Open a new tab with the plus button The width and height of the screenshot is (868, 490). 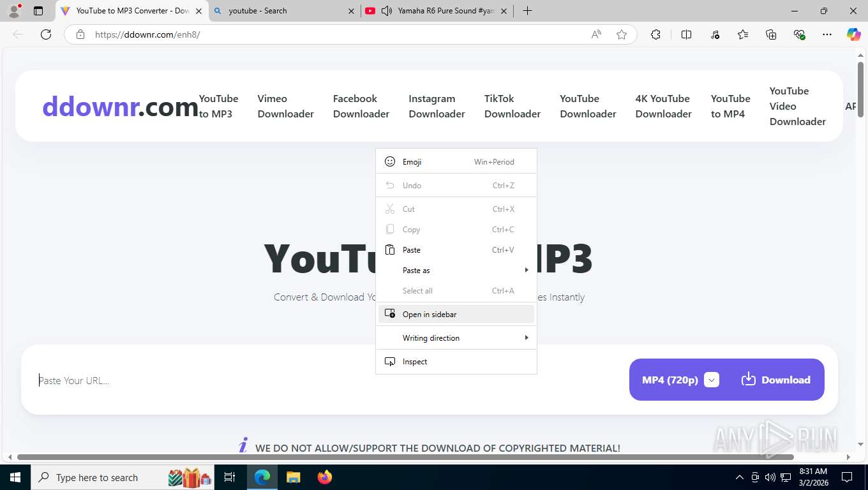tap(527, 11)
